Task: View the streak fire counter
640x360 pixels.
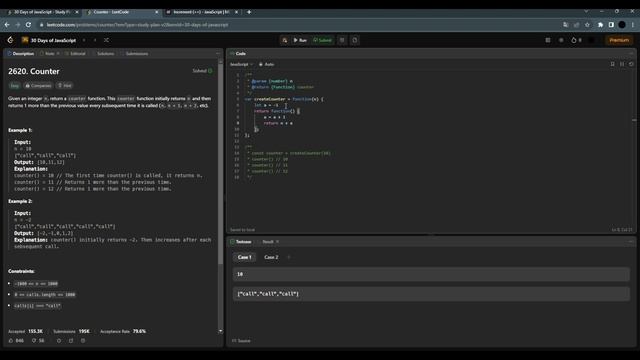Action: click(576, 40)
